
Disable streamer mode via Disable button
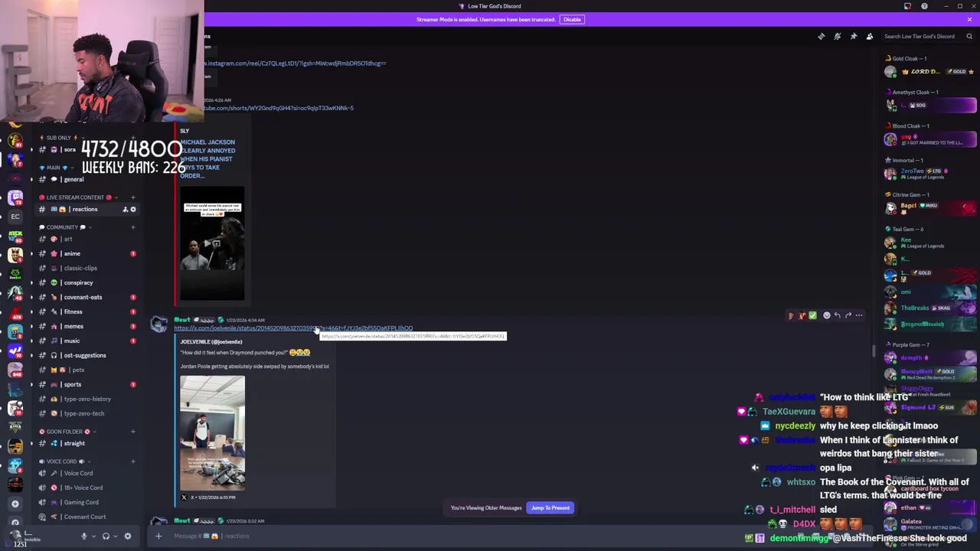[572, 19]
